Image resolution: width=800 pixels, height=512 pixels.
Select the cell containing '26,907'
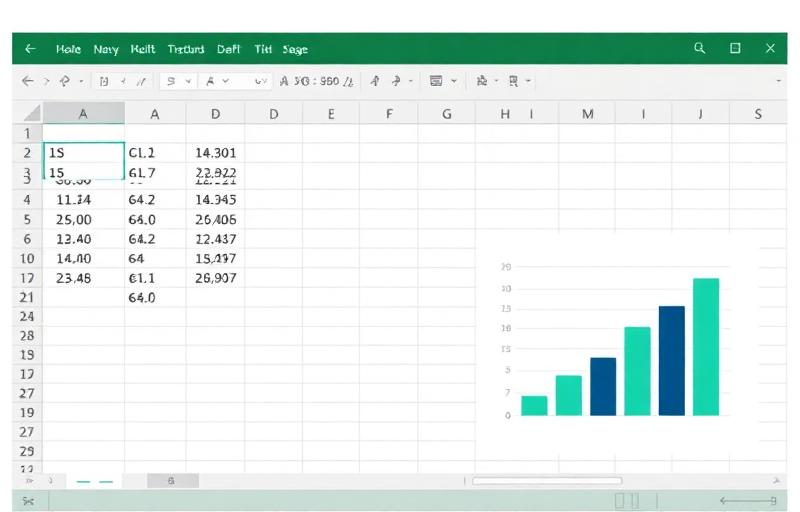pyautogui.click(x=215, y=278)
